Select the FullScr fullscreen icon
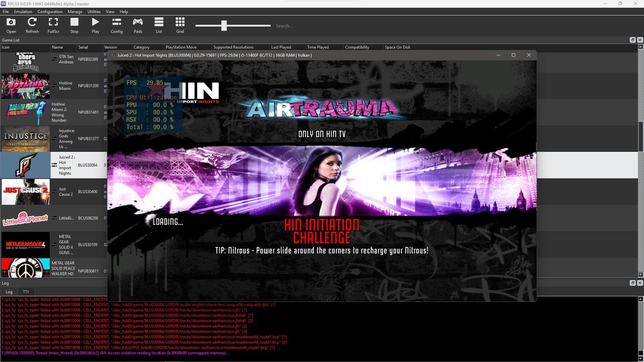The width and height of the screenshot is (644, 362). click(x=53, y=25)
